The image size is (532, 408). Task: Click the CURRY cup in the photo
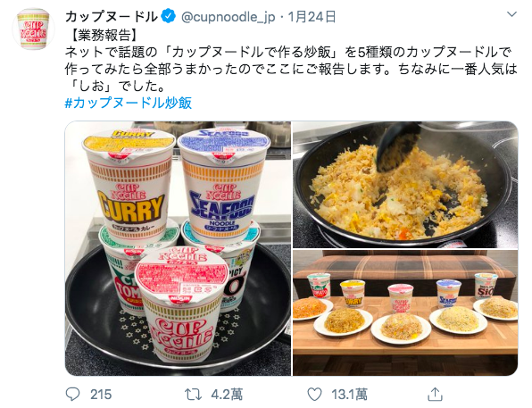pyautogui.click(x=130, y=187)
